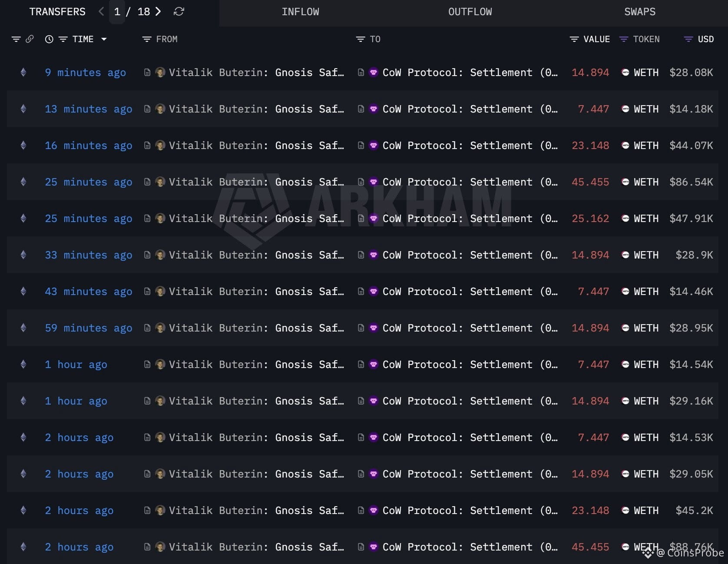728x564 pixels.
Task: Switch to the INFLOW tab
Action: pyautogui.click(x=301, y=12)
